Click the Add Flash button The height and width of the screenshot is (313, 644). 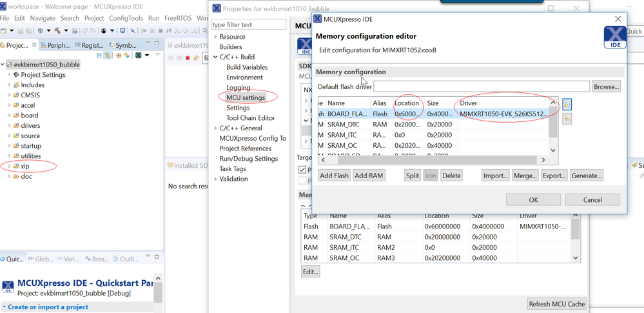[335, 176]
